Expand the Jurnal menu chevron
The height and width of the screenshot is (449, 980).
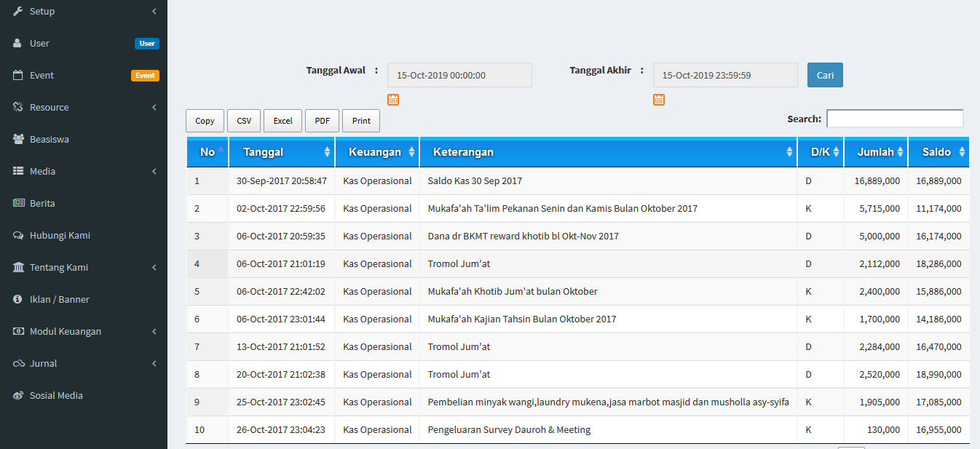pos(154,363)
